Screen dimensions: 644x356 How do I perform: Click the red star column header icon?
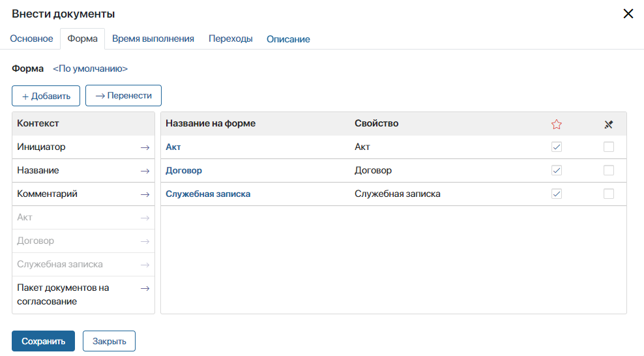click(557, 124)
